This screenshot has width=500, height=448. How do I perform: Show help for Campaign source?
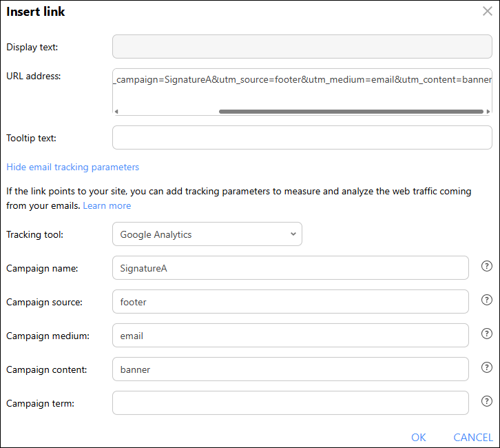tap(487, 300)
